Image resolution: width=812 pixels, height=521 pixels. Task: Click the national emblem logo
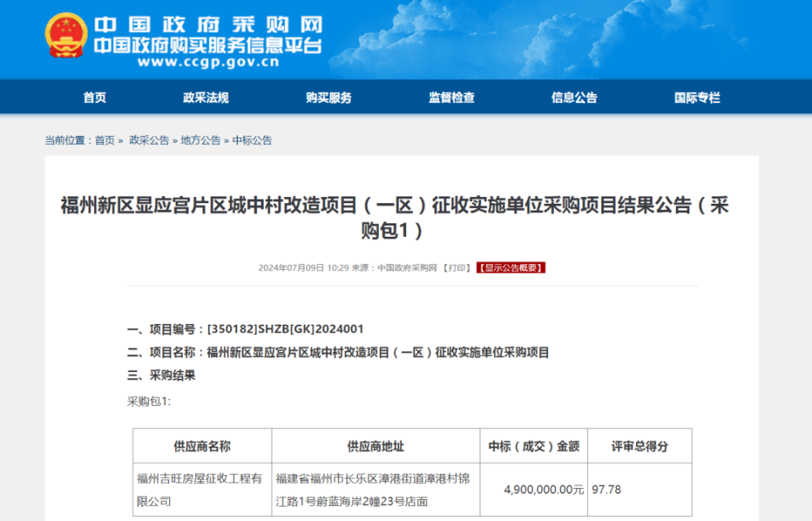tap(66, 36)
